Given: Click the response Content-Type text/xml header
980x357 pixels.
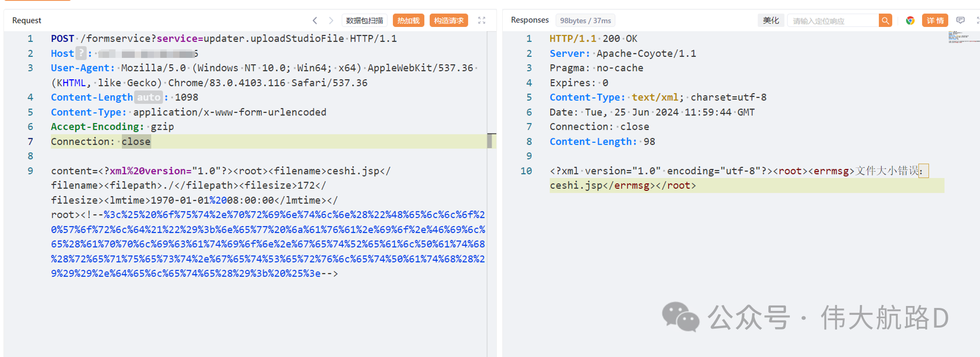Looking at the screenshot, I should [658, 97].
